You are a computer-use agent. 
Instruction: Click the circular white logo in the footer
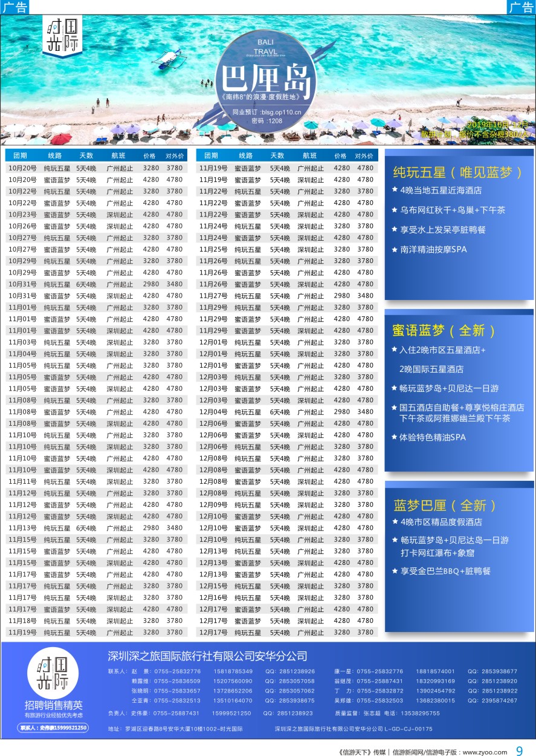coord(53,672)
